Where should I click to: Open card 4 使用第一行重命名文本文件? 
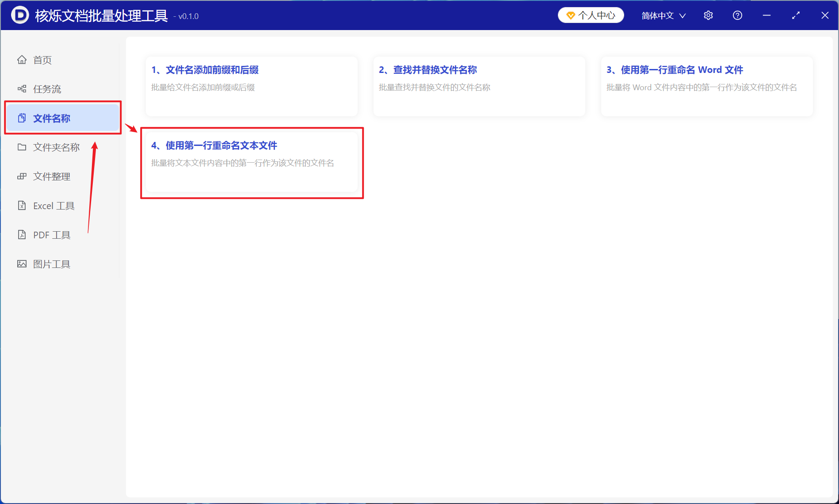252,162
